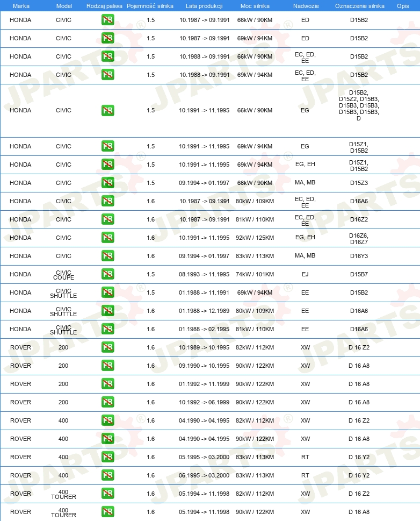
Task: Click the Nadwozie column header
Action: (306, 6)
